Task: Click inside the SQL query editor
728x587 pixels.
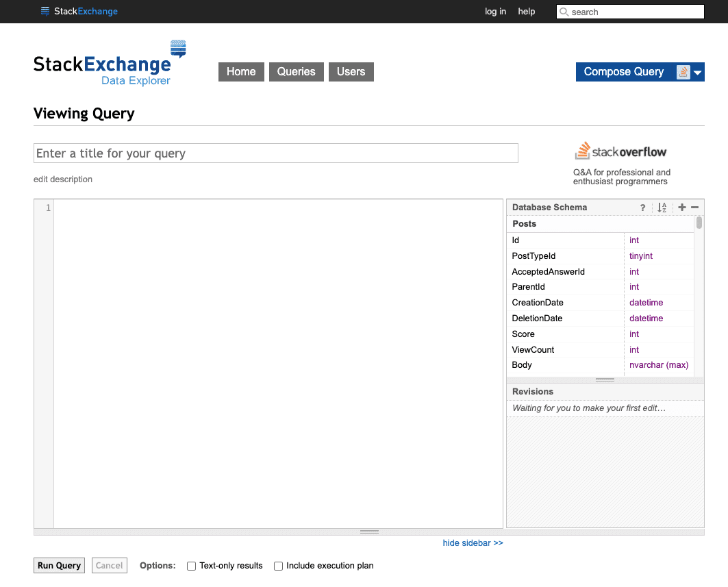Action: point(278,364)
